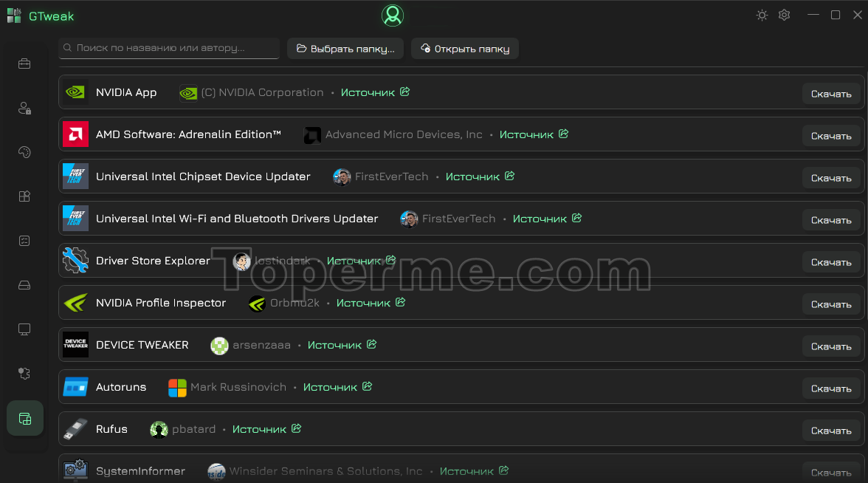Open the Источник link for SystemInformer

tap(474, 471)
